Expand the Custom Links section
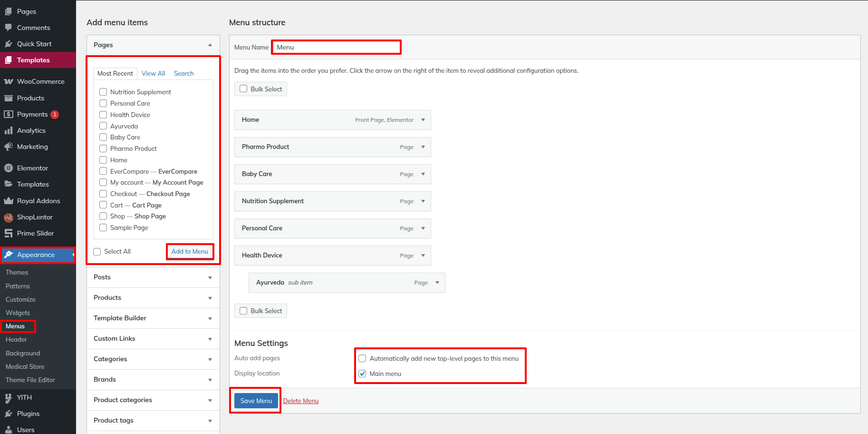868x434 pixels. 210,339
